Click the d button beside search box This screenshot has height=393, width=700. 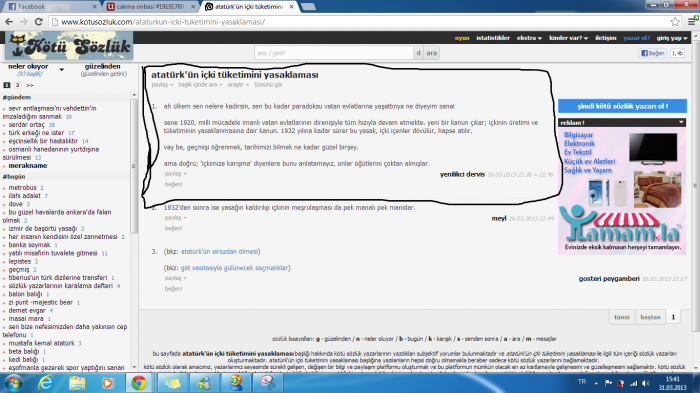point(418,53)
